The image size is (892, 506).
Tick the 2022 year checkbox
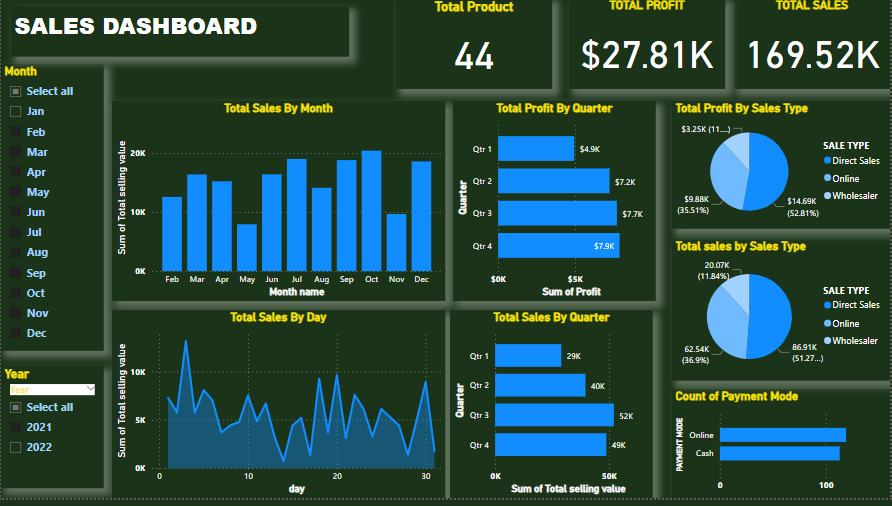coord(16,448)
